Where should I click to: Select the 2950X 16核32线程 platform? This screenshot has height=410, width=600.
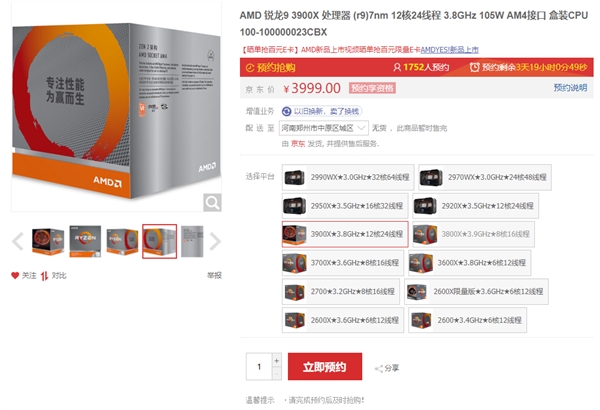(x=345, y=206)
